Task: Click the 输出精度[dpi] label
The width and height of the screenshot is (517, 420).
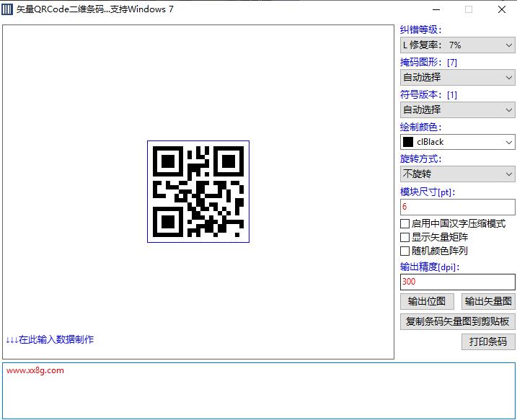Action: coord(430,267)
